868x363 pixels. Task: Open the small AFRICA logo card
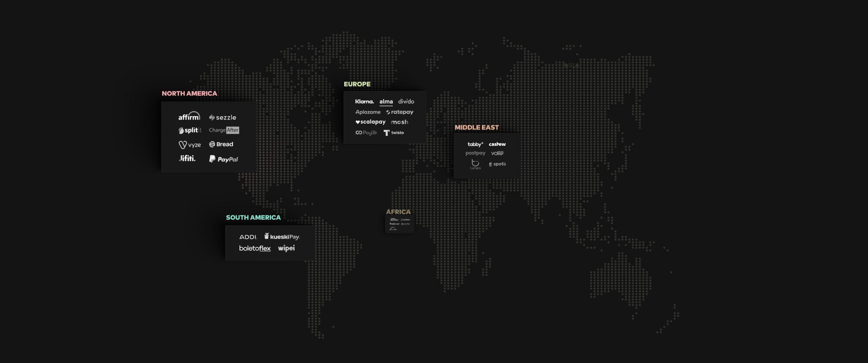click(x=400, y=224)
